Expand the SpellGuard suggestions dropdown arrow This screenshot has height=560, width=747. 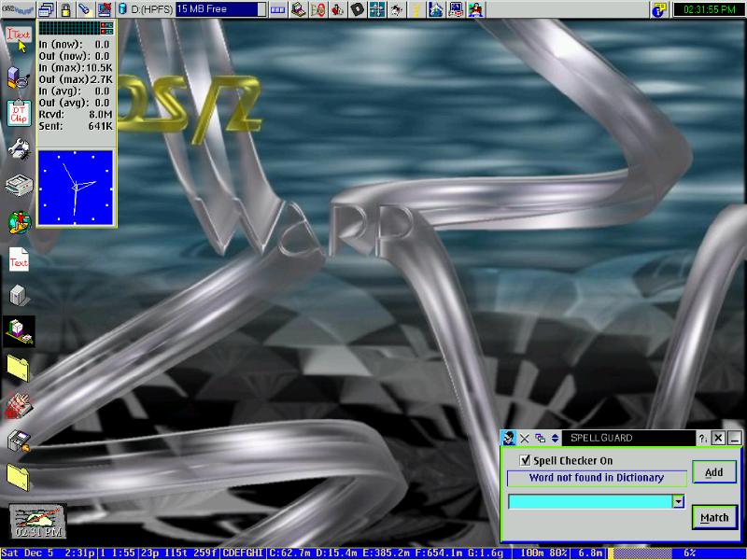point(679,501)
